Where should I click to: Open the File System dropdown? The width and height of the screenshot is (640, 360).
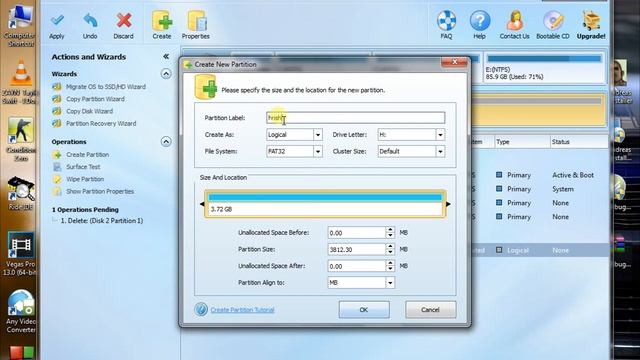(x=318, y=151)
